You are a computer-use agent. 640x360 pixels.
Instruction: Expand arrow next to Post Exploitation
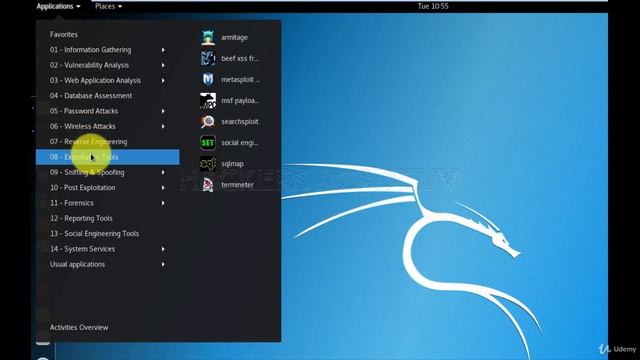tap(163, 188)
